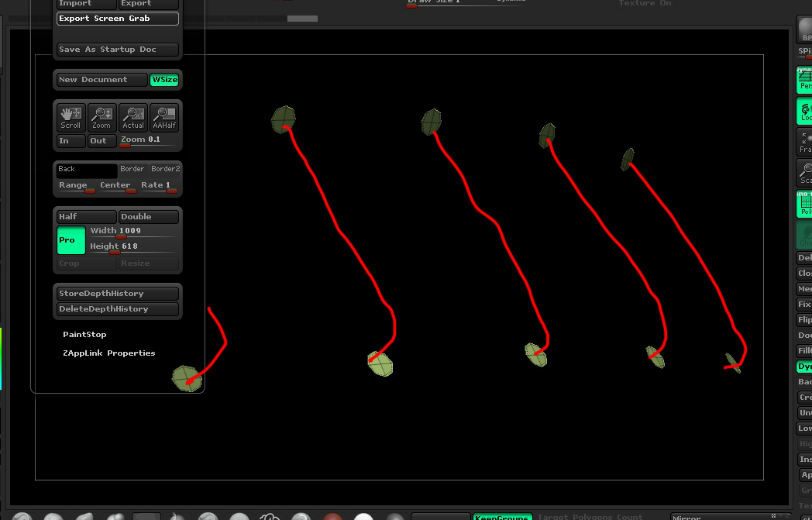Toggle WSize window size option
This screenshot has height=520, width=812.
pyautogui.click(x=164, y=80)
